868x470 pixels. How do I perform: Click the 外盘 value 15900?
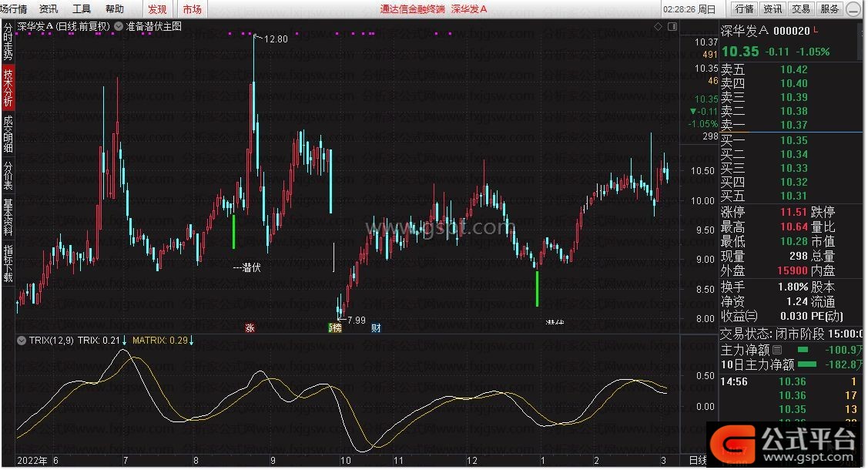coord(793,270)
